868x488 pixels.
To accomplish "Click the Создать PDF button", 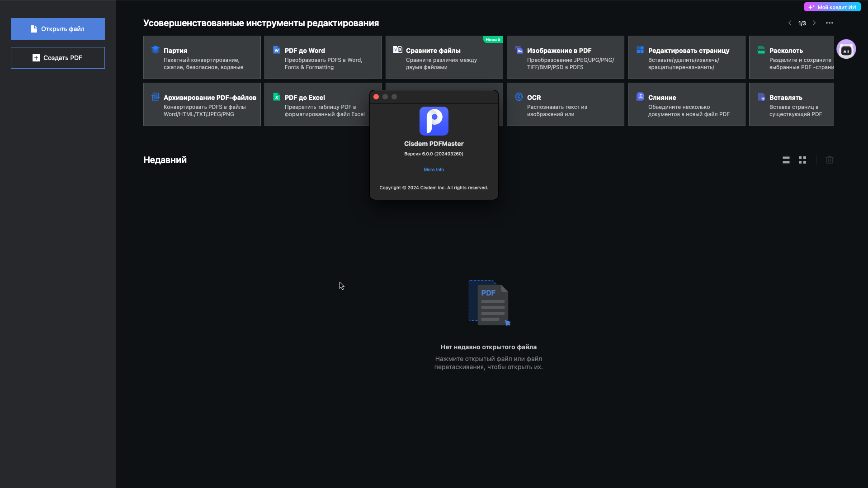I will click(x=58, y=58).
